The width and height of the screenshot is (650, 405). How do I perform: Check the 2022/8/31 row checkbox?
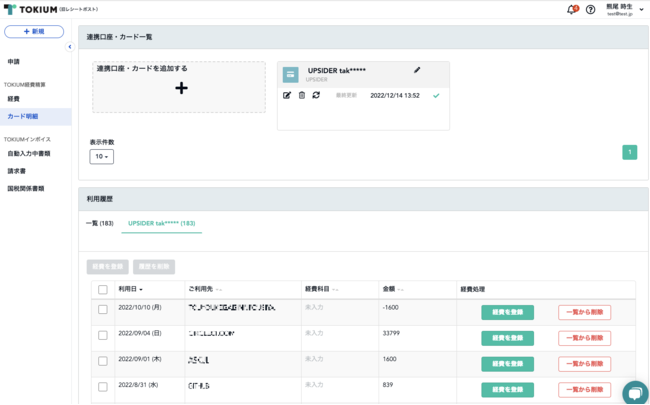(103, 387)
